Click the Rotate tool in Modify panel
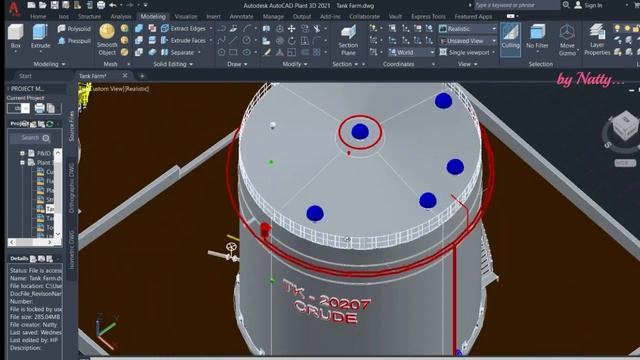 coord(291,40)
